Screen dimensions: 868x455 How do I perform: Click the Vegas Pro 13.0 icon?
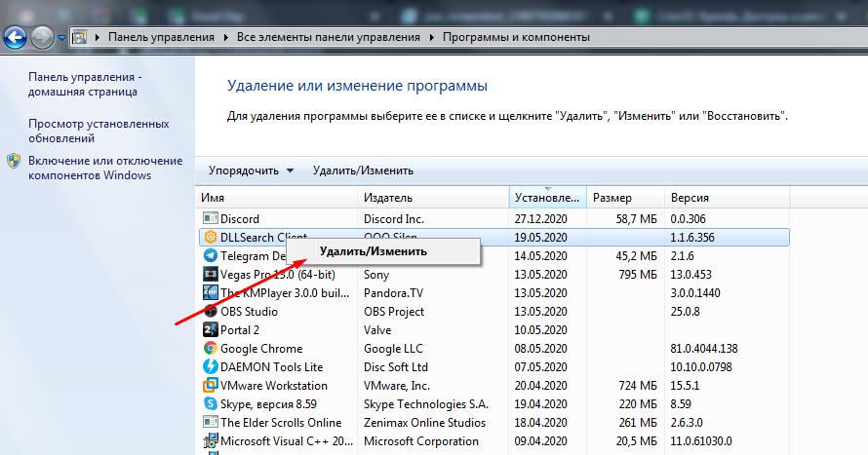[211, 274]
